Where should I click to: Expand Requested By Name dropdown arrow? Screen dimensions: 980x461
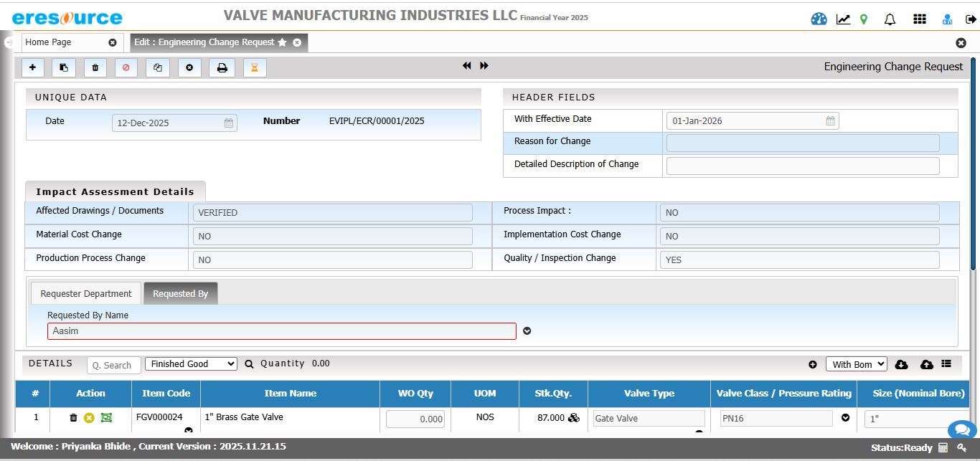click(527, 331)
